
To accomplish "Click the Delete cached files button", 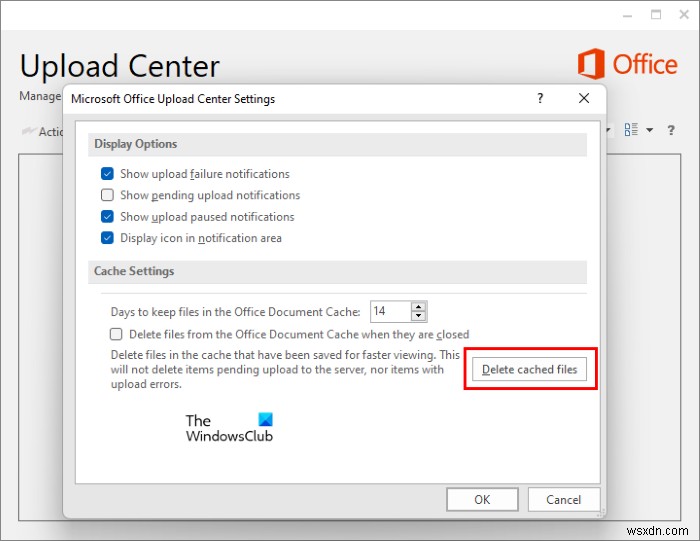I will tap(529, 369).
